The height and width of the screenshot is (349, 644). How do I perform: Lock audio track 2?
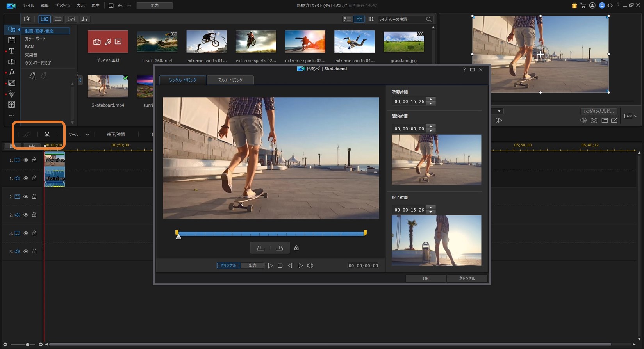34,215
